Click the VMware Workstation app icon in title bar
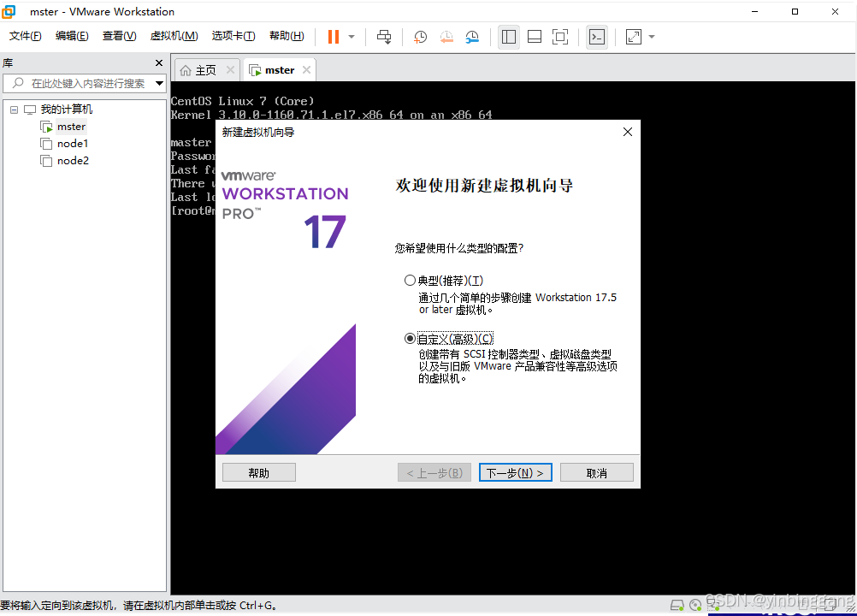 [x=9, y=11]
